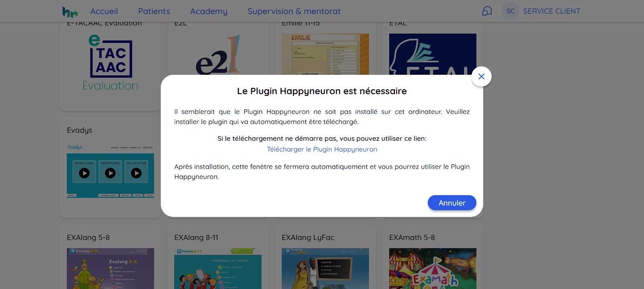Click dialog title Le Plugin Happyneuron est nécessaire

point(322,91)
